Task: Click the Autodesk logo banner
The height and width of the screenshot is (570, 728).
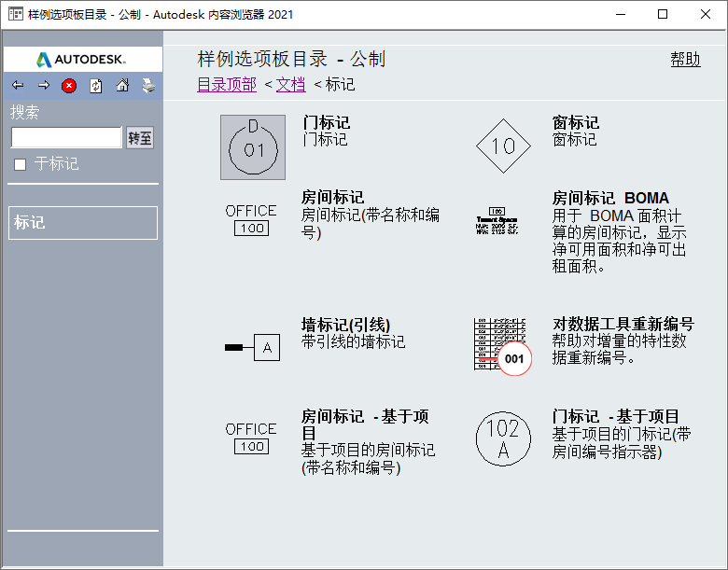Action: tap(83, 60)
